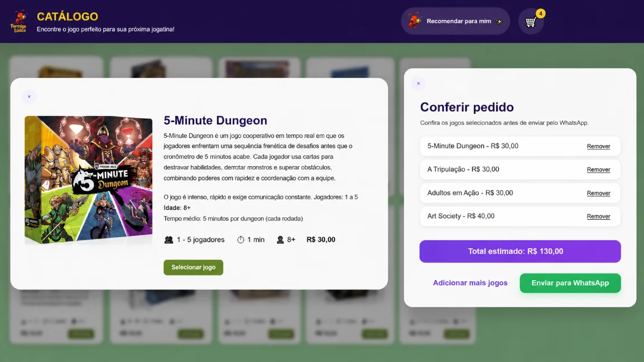Screen dimensions: 644x362
Task: Click the 5-Minute Dungeon - R$ 30,00 order text
Action: pos(473,146)
